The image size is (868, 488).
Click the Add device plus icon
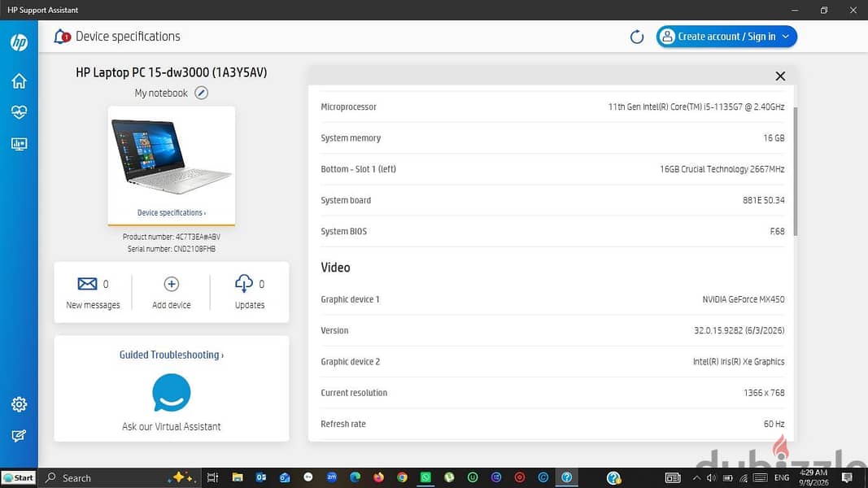point(172,284)
